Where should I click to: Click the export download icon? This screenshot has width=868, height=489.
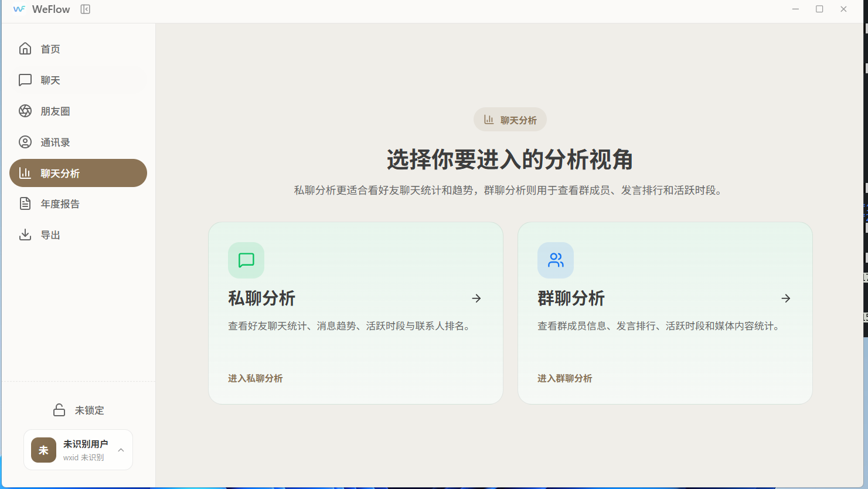click(x=25, y=235)
